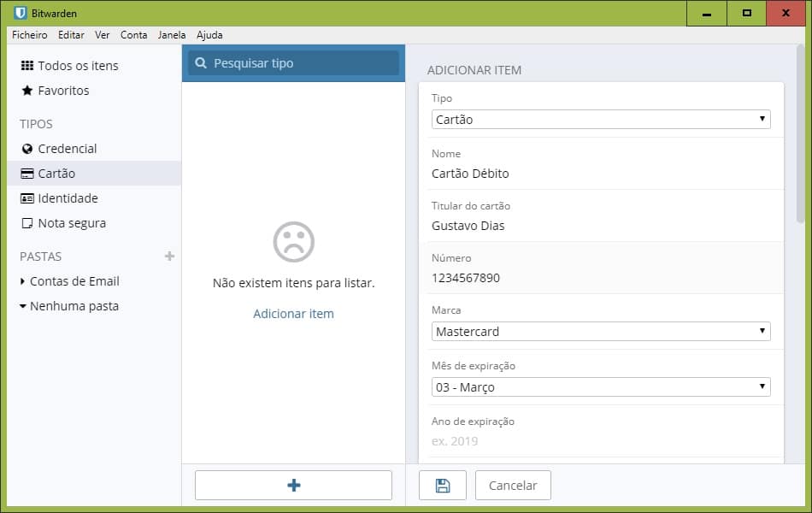Expand the Contas de Email folder
812x513 pixels.
[x=74, y=281]
